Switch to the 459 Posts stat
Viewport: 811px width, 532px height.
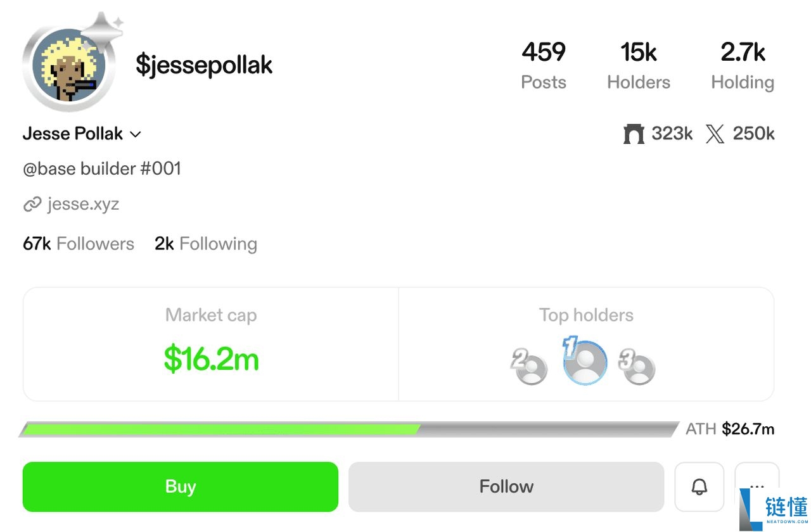(x=544, y=65)
